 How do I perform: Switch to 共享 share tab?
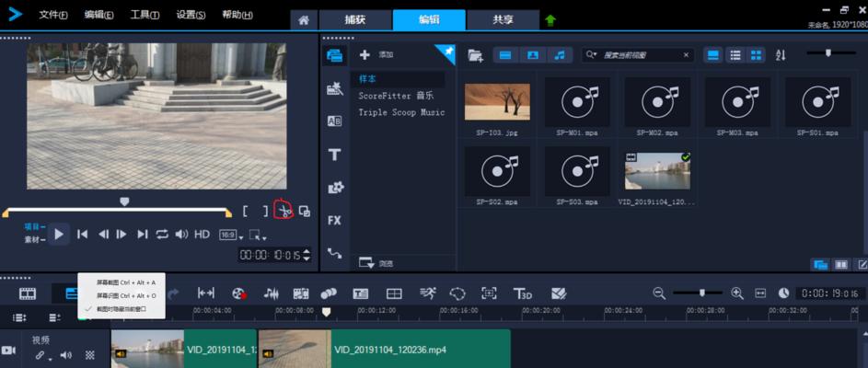pos(503,20)
